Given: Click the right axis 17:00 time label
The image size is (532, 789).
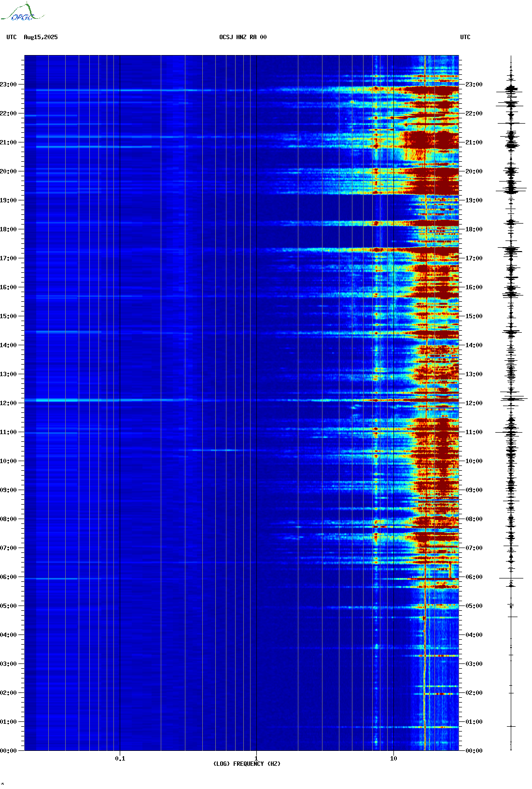Looking at the screenshot, I should pyautogui.click(x=474, y=258).
